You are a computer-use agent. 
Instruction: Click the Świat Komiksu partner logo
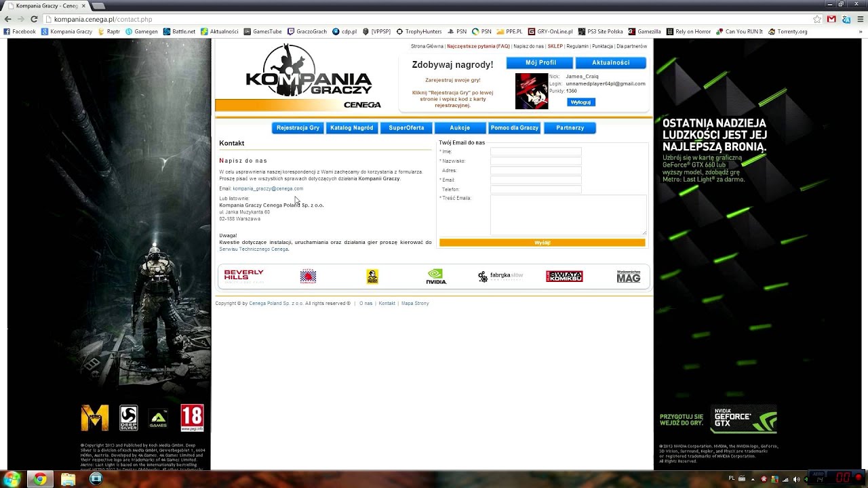click(x=564, y=277)
